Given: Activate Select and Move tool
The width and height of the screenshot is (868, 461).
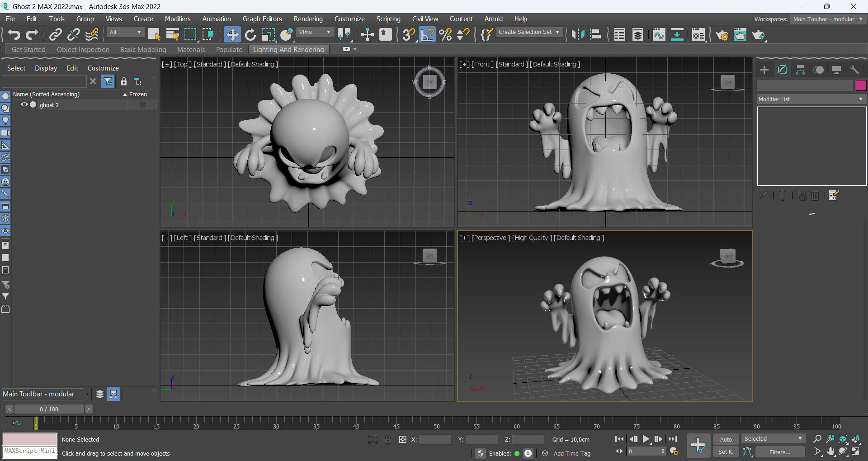Looking at the screenshot, I should pos(232,35).
